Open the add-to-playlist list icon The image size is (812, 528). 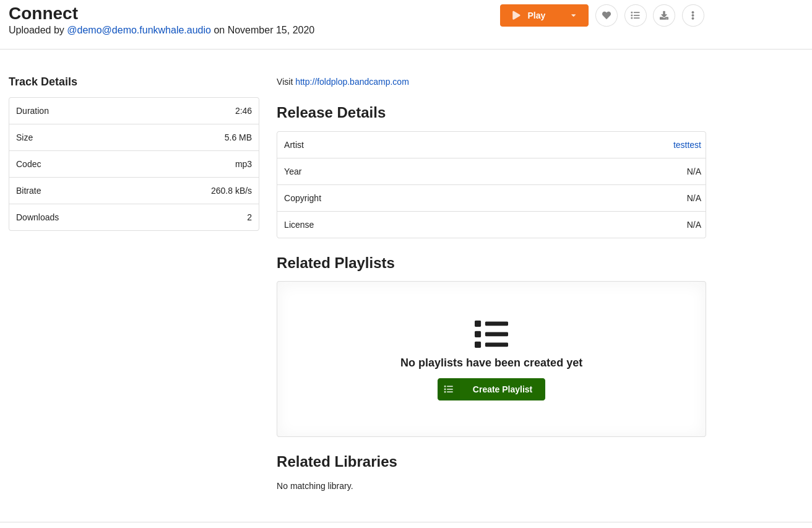[x=636, y=15]
